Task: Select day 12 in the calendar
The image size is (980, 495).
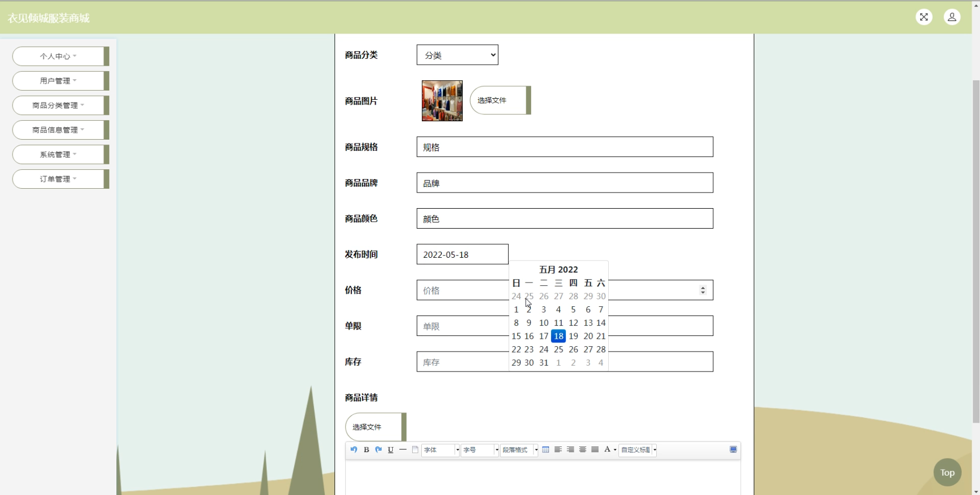Action: click(x=573, y=323)
